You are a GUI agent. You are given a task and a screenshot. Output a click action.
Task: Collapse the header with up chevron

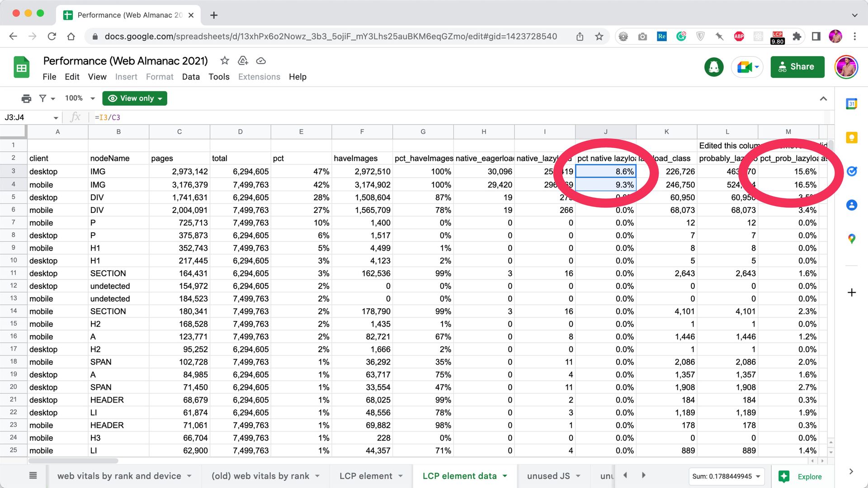823,99
